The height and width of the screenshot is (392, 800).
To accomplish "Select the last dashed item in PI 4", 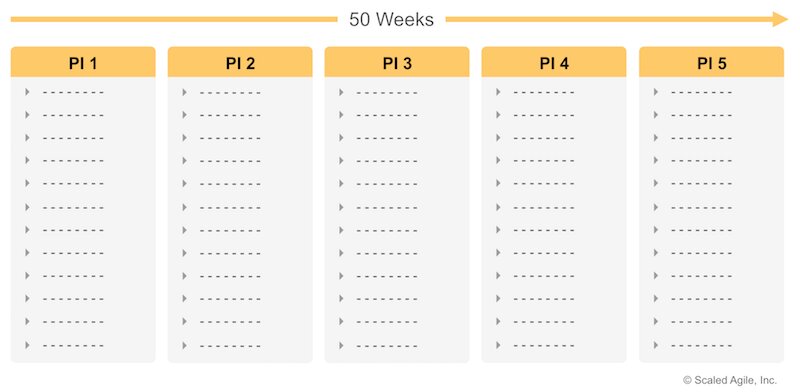I will pos(544,346).
